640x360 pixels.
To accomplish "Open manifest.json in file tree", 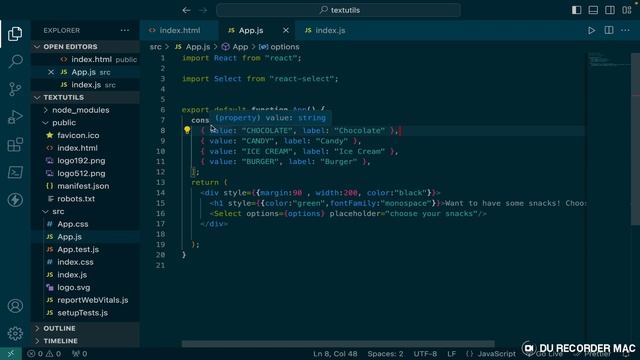I will [85, 186].
